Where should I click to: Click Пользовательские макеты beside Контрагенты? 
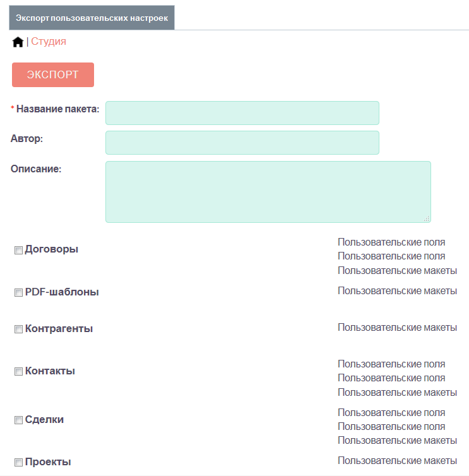[398, 327]
